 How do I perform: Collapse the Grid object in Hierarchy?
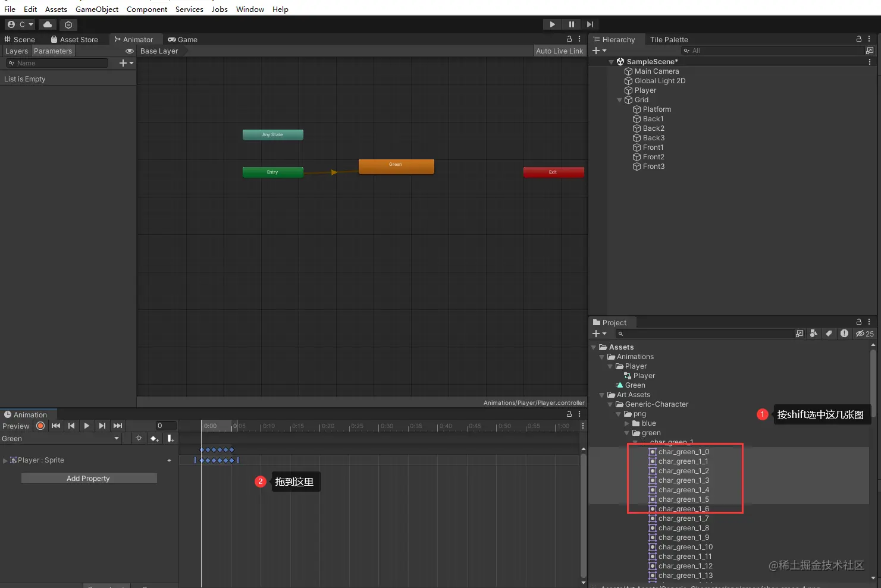(620, 100)
